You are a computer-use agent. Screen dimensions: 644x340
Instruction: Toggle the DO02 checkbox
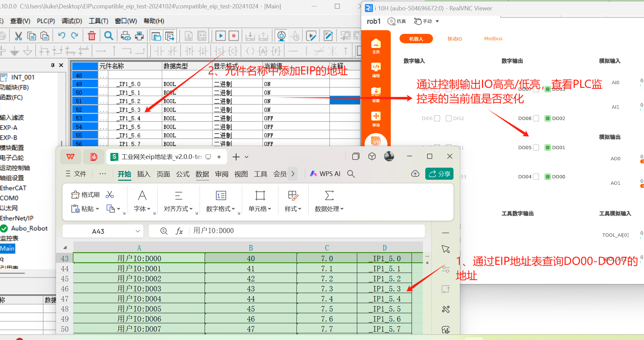click(548, 118)
